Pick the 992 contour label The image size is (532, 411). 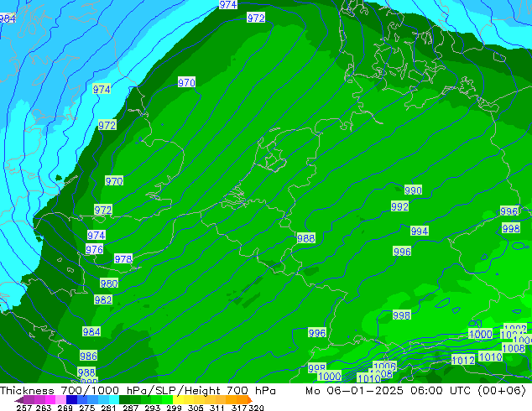(x=399, y=206)
